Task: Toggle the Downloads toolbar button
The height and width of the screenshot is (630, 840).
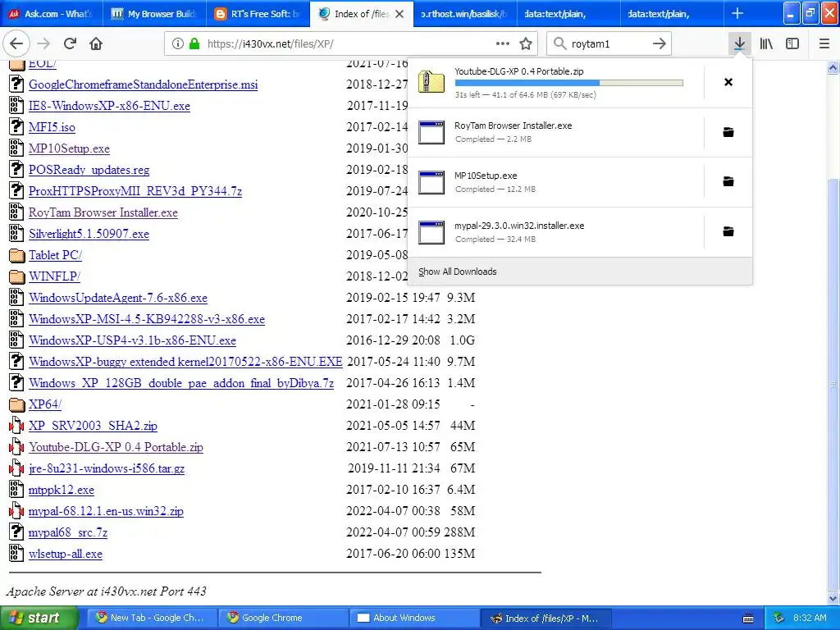Action: tap(739, 43)
